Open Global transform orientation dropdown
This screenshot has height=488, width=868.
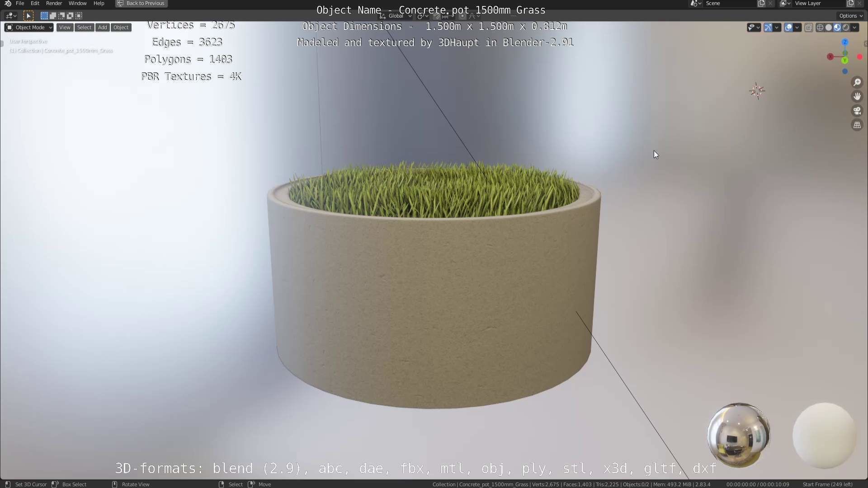click(396, 16)
